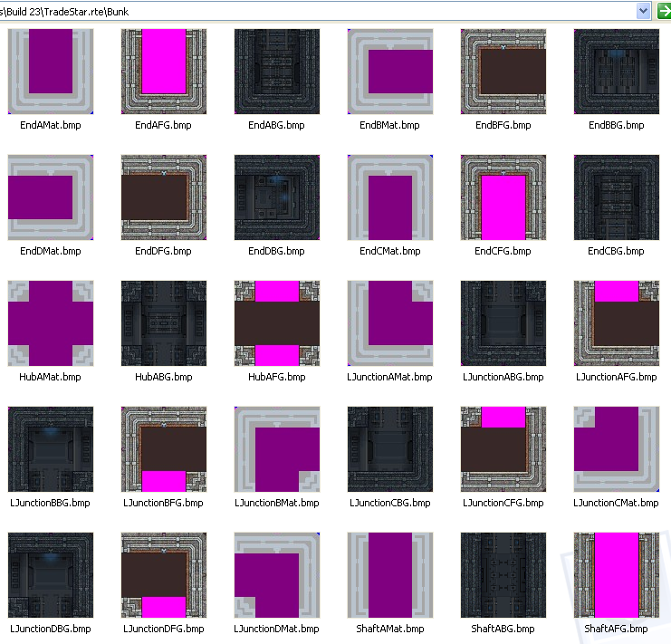Click the LJunctionBMat.bmp file icon
671x644 pixels.
click(x=277, y=449)
